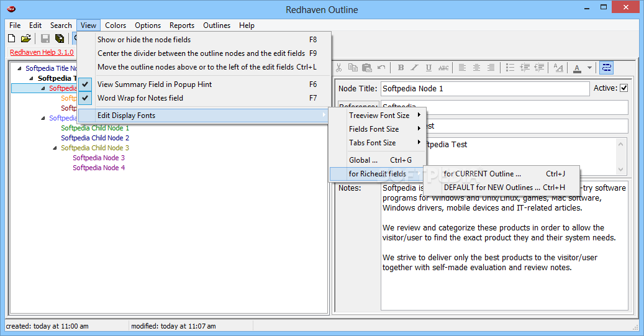Open the Outlines menu

tap(217, 25)
